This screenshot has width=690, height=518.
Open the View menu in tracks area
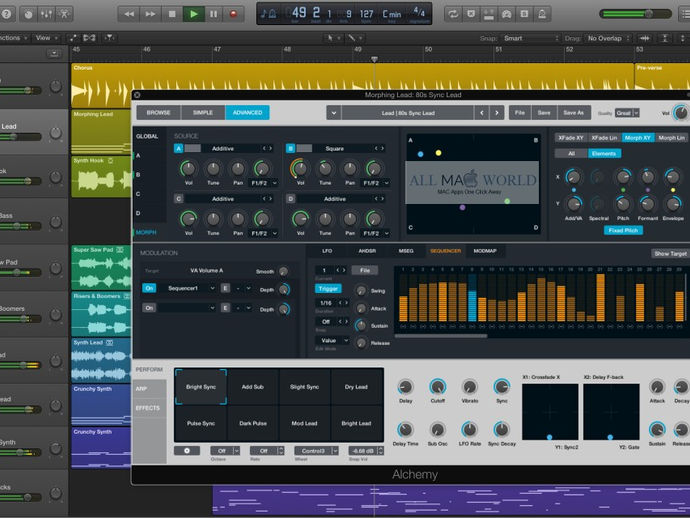point(46,38)
